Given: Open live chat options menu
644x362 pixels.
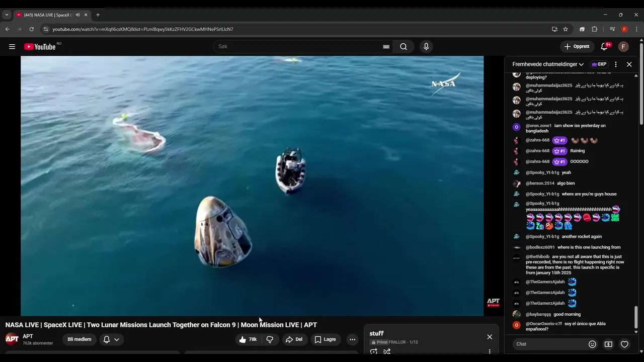Looking at the screenshot, I should (x=615, y=64).
